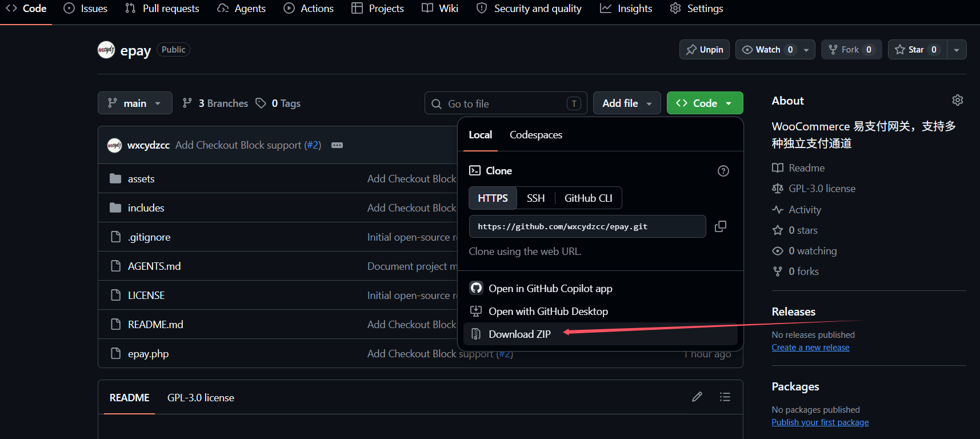Switch to the Local tab
Image resolution: width=980 pixels, height=439 pixels.
[481, 135]
